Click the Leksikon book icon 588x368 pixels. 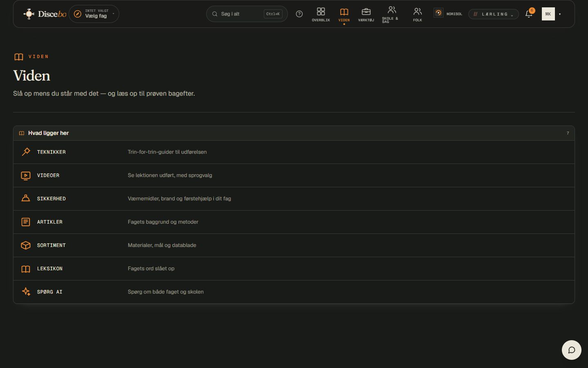(x=26, y=269)
